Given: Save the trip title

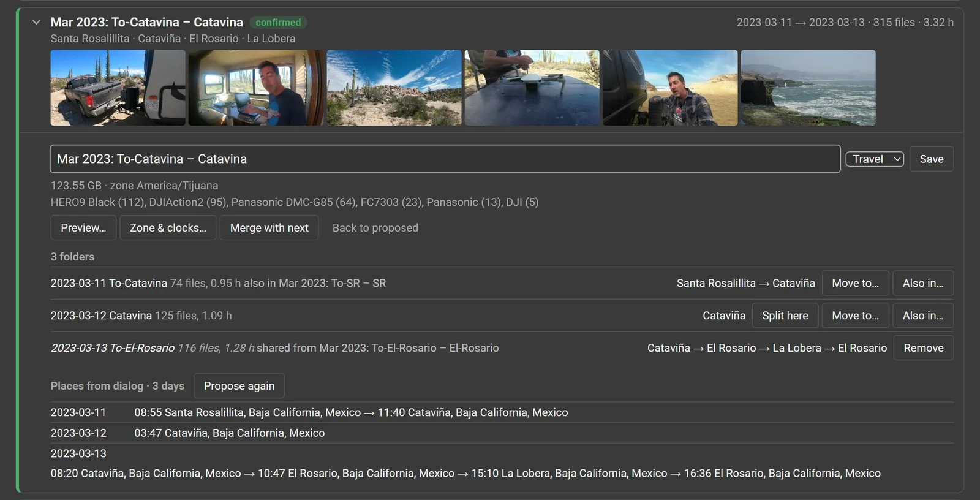Looking at the screenshot, I should 931,159.
